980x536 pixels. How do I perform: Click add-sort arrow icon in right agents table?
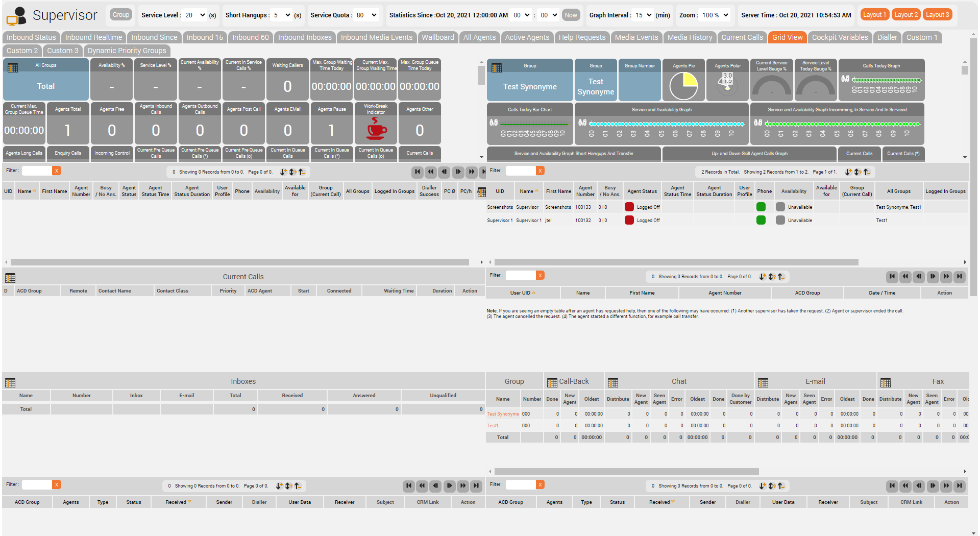pyautogui.click(x=848, y=172)
